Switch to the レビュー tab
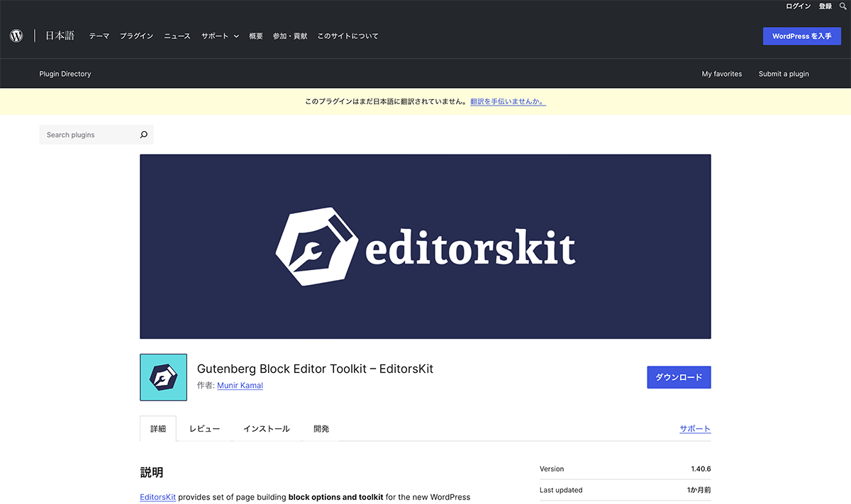The image size is (851, 504). tap(204, 429)
